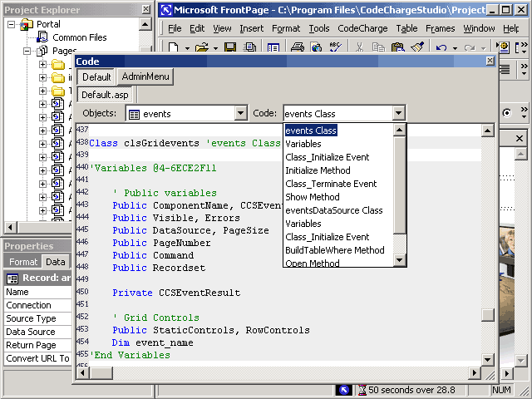The height and width of the screenshot is (399, 532).
Task: Click the Save icon in FrontPage toolbar
Action: coord(229,48)
